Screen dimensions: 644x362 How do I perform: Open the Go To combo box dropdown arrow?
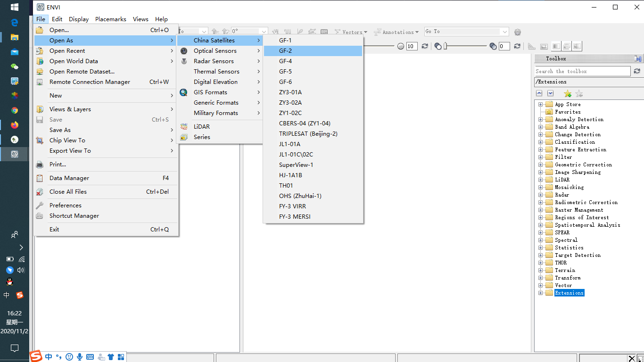[505, 32]
